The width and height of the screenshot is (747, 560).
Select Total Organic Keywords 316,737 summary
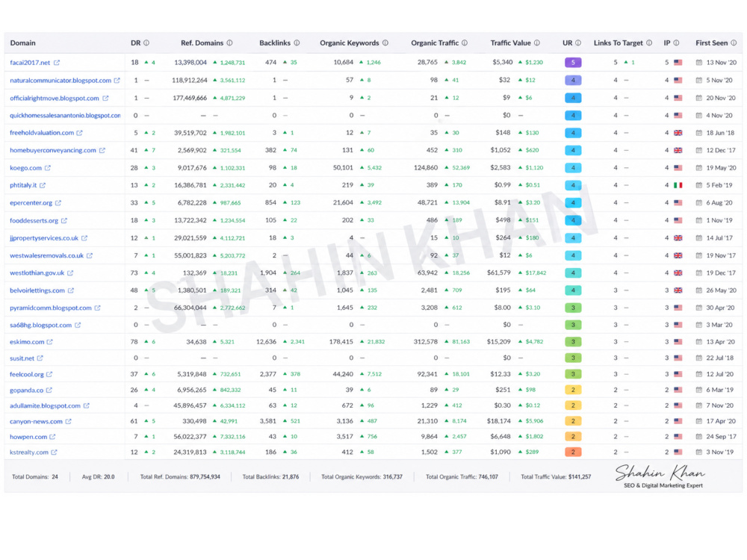tap(362, 476)
